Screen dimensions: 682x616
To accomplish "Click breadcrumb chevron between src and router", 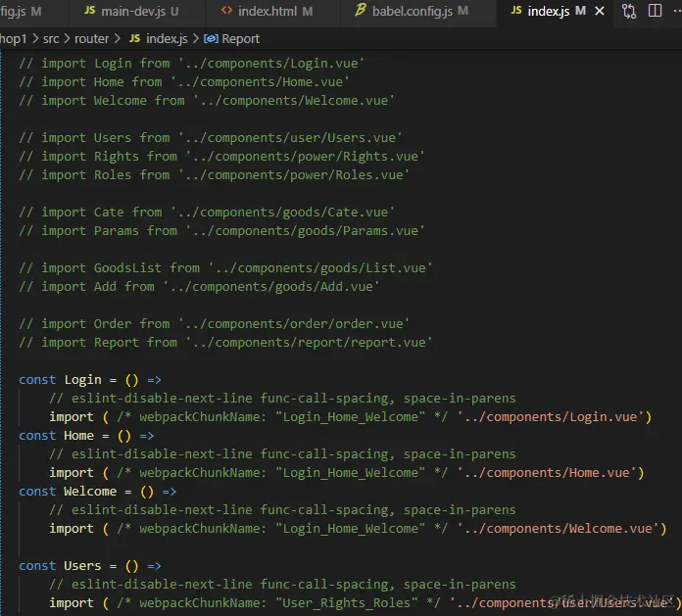I will (x=67, y=39).
